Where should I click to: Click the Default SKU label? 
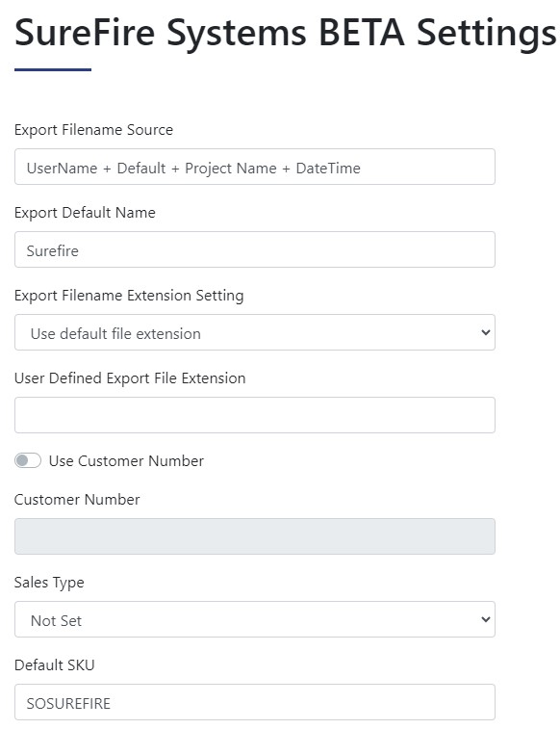[54, 665]
